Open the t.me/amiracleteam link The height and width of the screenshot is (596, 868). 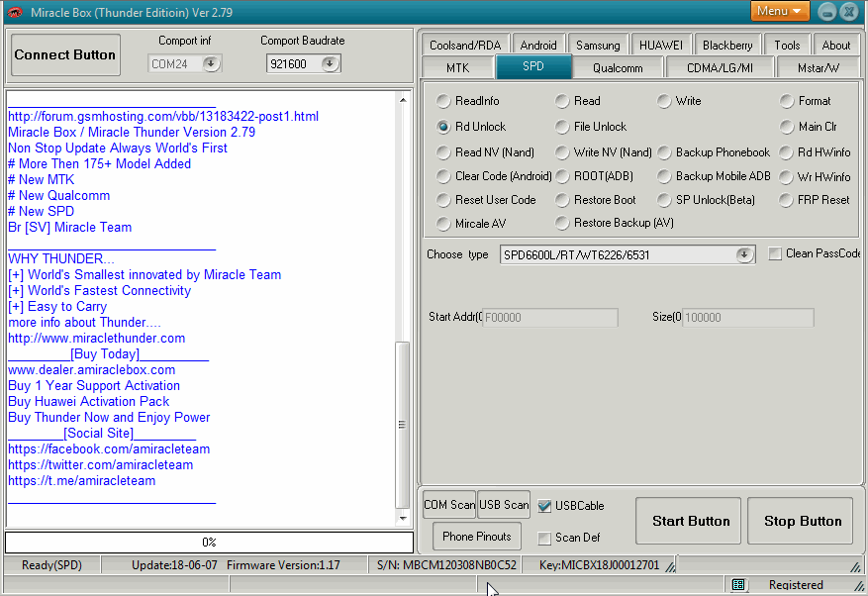point(81,480)
